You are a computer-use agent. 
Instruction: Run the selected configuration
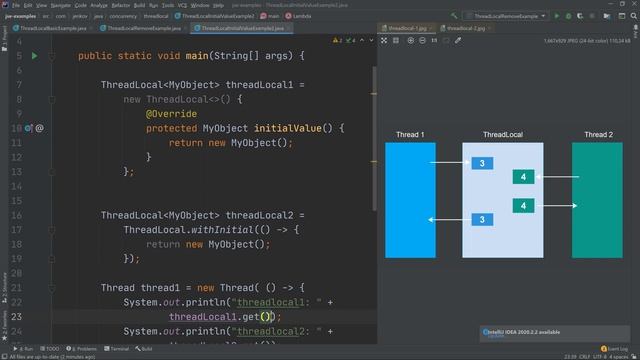point(556,16)
